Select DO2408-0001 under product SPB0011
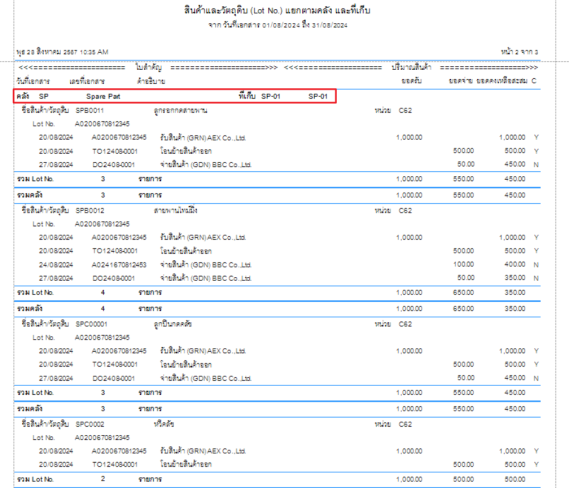This screenshot has height=488, width=569. pyautogui.click(x=113, y=165)
